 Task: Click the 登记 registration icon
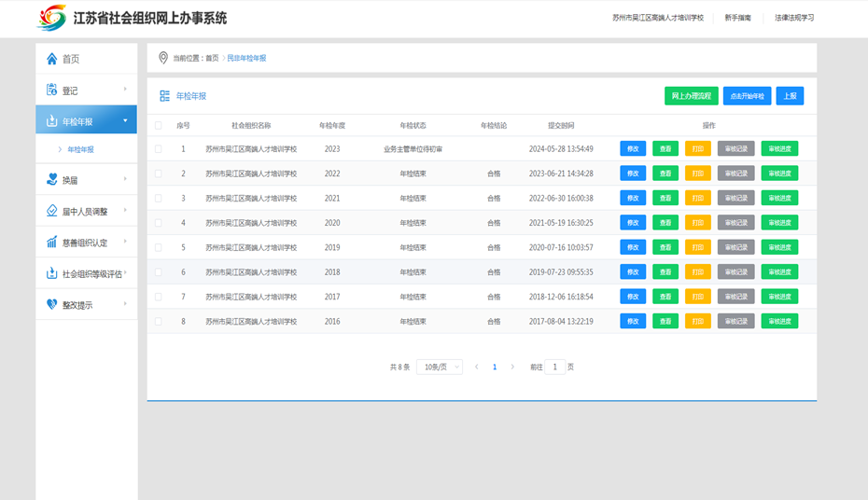coord(51,90)
